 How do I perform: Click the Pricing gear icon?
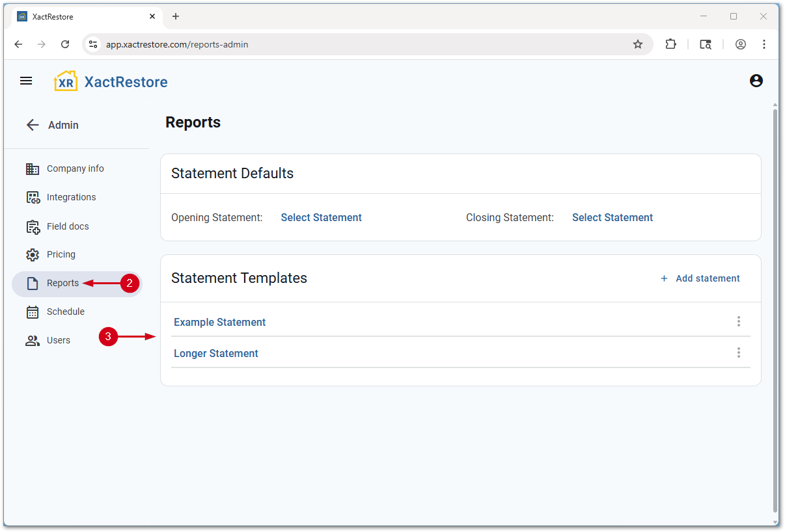[33, 254]
